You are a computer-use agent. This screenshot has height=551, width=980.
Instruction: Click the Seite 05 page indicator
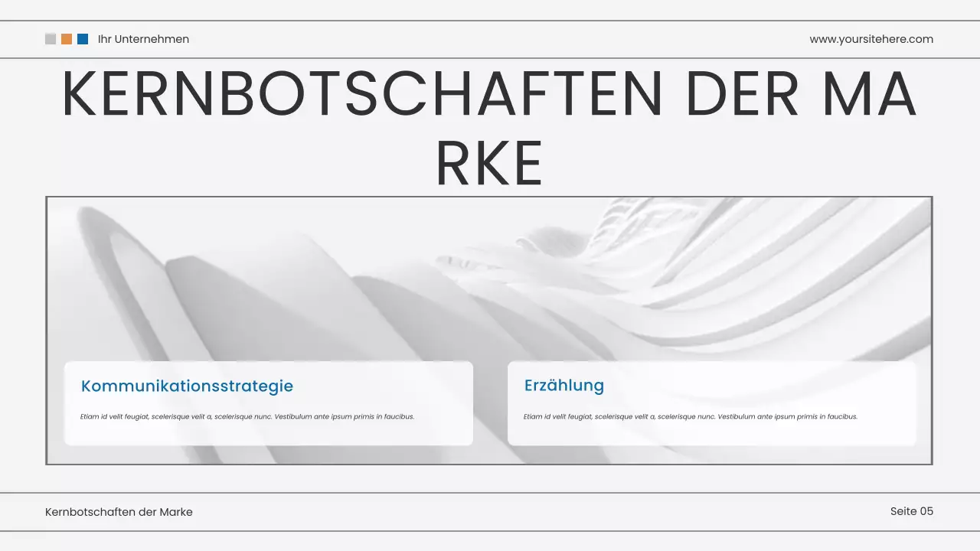913,511
